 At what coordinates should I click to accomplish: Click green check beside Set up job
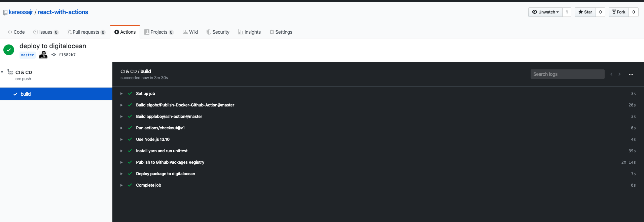coord(130,94)
